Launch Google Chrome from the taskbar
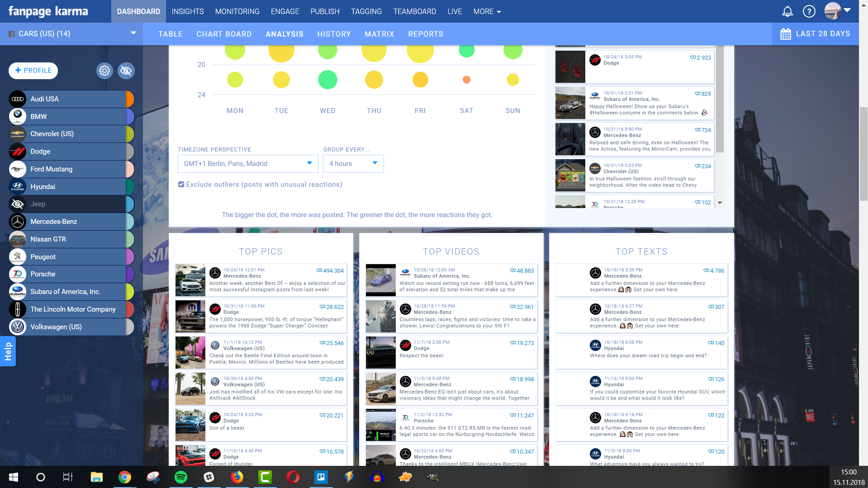 pyautogui.click(x=125, y=477)
